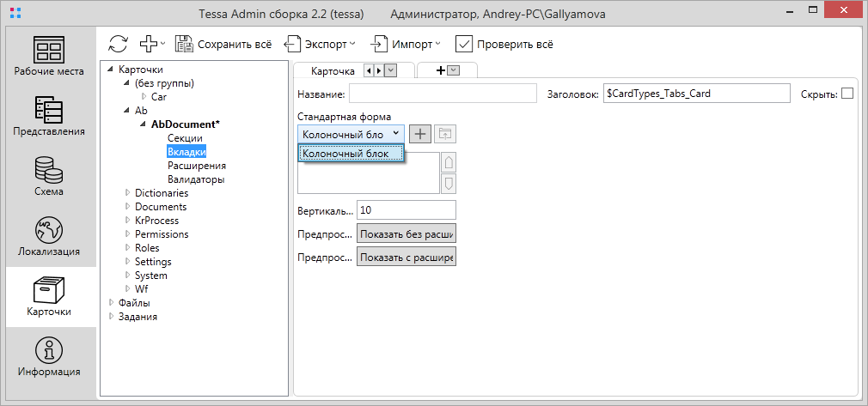This screenshot has height=406, width=868.
Task: Click Сохранить всё button
Action: coord(224,44)
